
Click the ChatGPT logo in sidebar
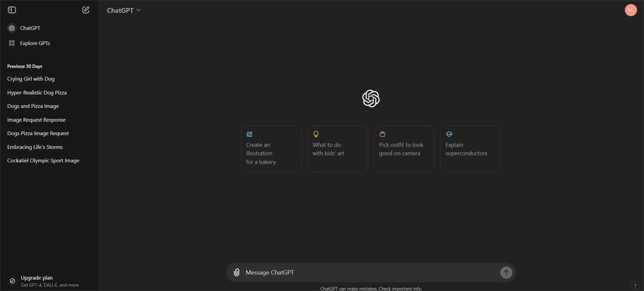pyautogui.click(x=12, y=28)
